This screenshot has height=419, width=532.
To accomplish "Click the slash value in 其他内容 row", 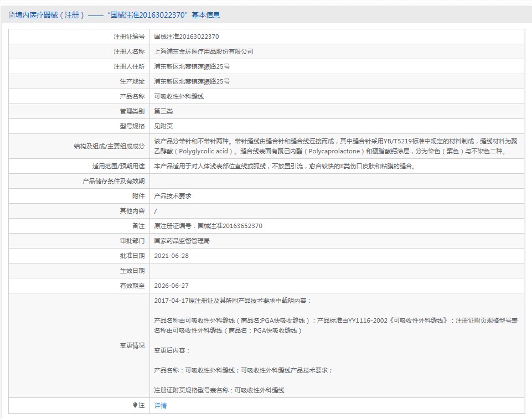I will click(x=156, y=211).
